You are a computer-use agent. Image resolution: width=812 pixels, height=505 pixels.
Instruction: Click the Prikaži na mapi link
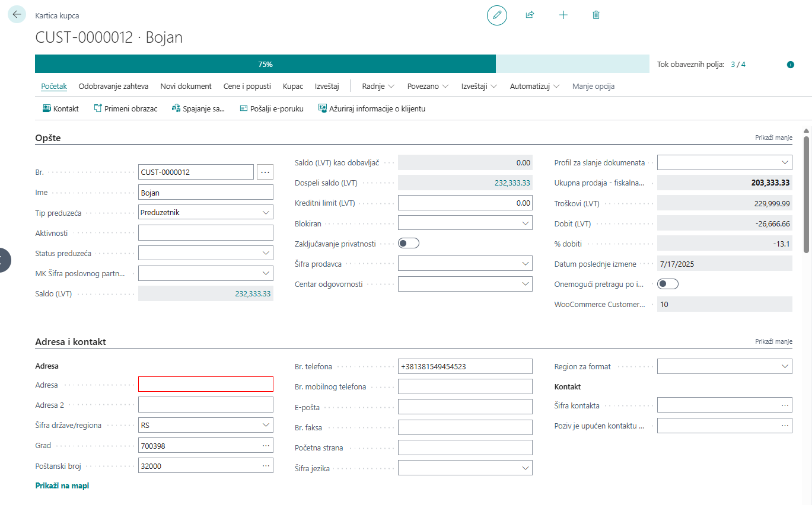62,485
